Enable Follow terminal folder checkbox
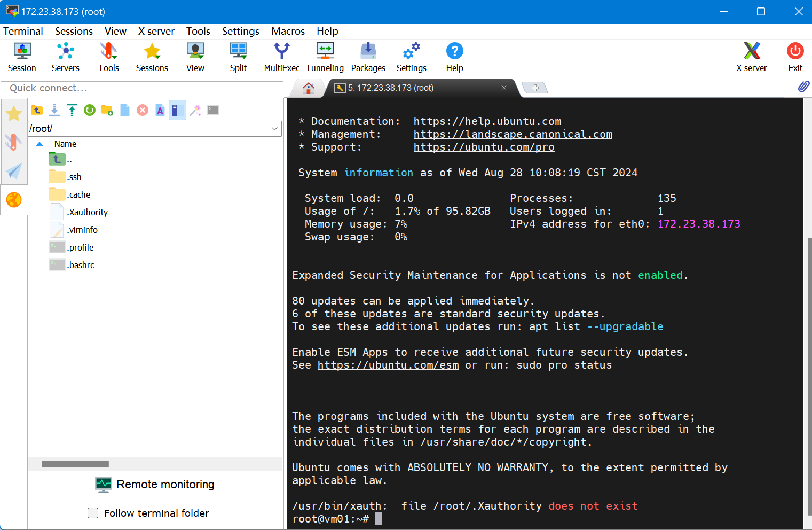 pyautogui.click(x=93, y=513)
